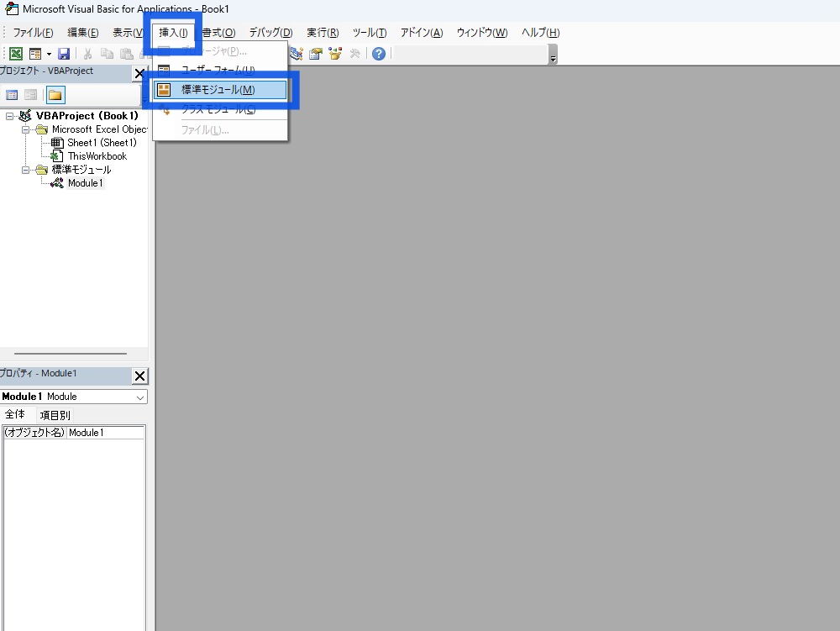Click the View Microsoft Excel toolbar icon
The width and height of the screenshot is (840, 631).
pos(16,54)
